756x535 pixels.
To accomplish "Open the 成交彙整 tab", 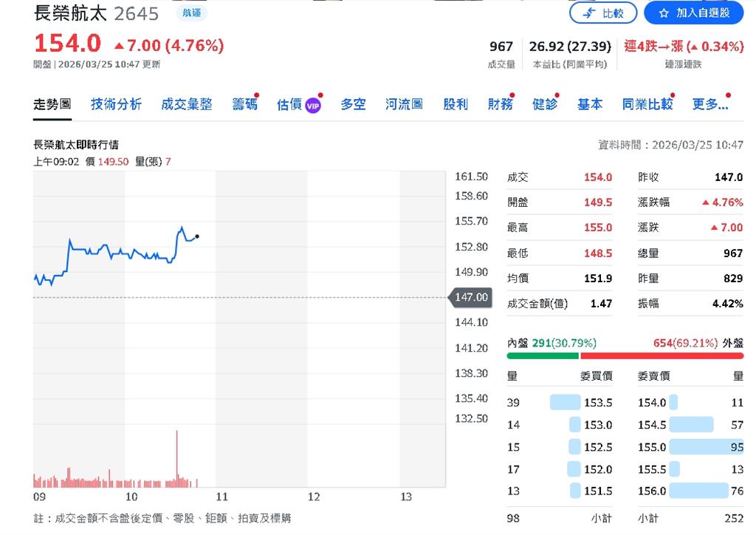I will (188, 104).
